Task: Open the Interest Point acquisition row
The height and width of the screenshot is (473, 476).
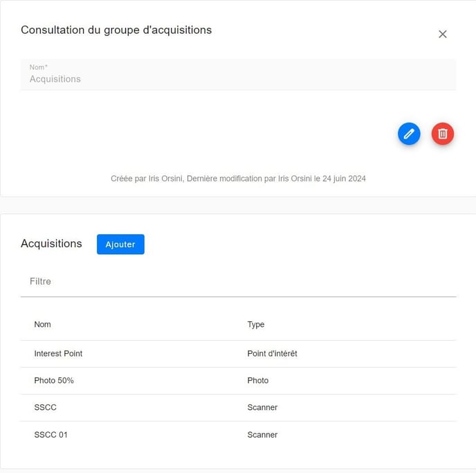Action: [x=58, y=353]
